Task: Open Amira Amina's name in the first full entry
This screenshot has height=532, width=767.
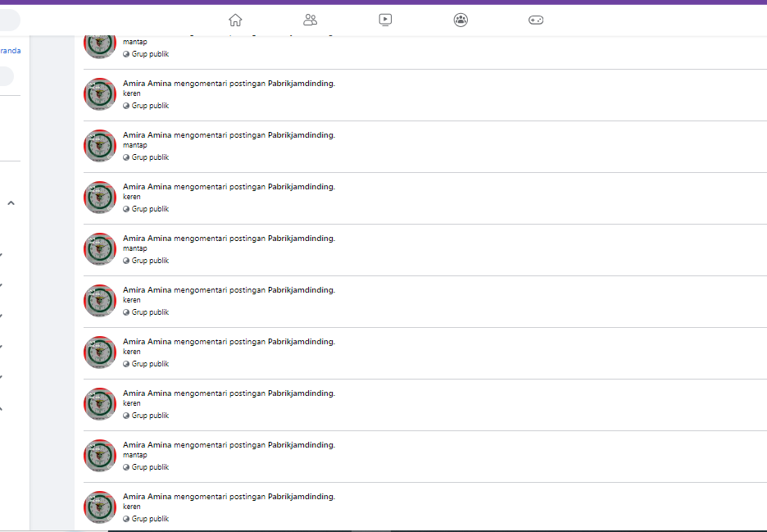Action: point(147,84)
